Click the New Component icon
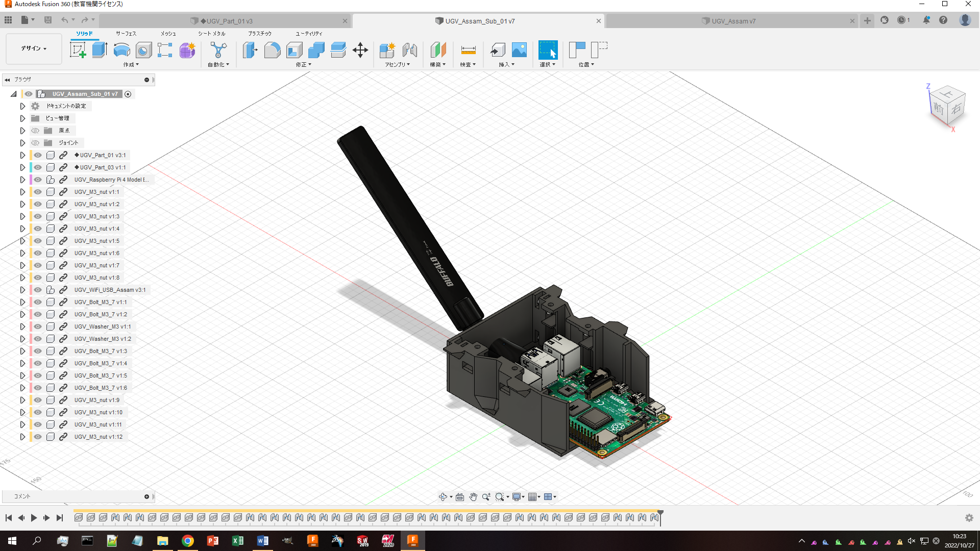This screenshot has width=980, height=551. 387,50
